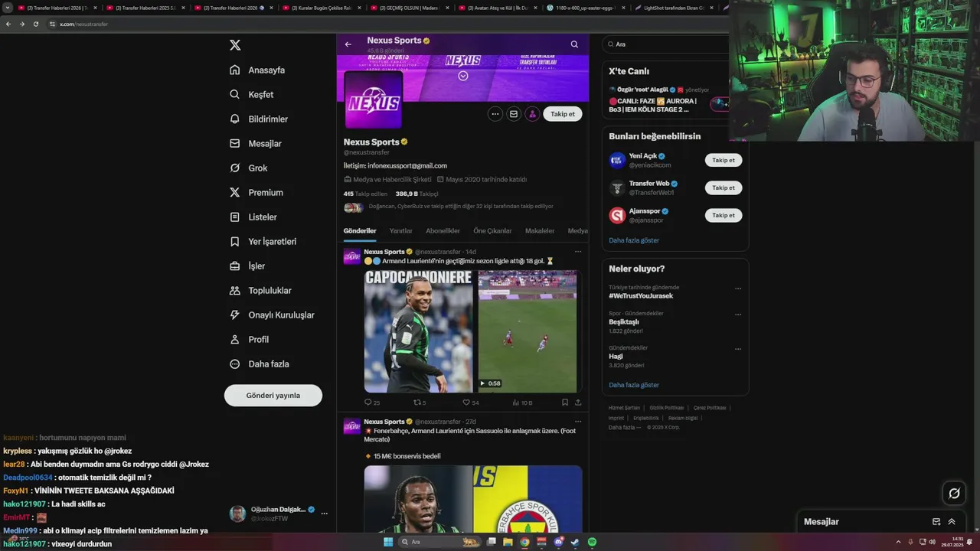Viewport: 980px width, 551px height.
Task: Click the profile message envelope icon
Action: [x=514, y=114]
